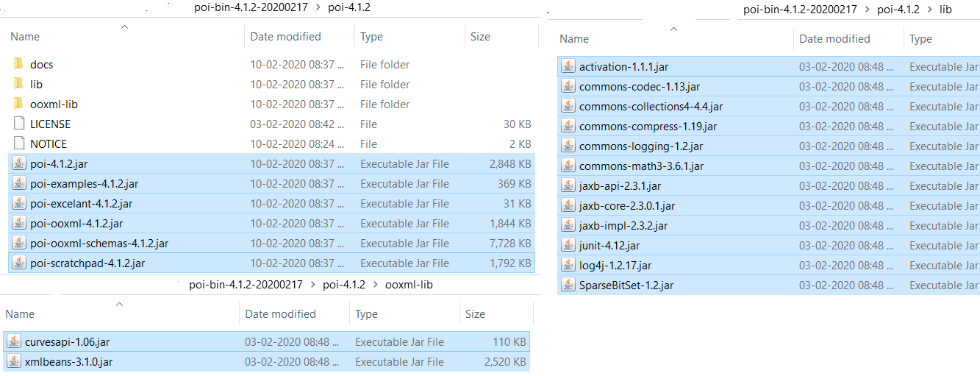
Task: Click the junit-4.12.jar file icon
Action: click(568, 245)
